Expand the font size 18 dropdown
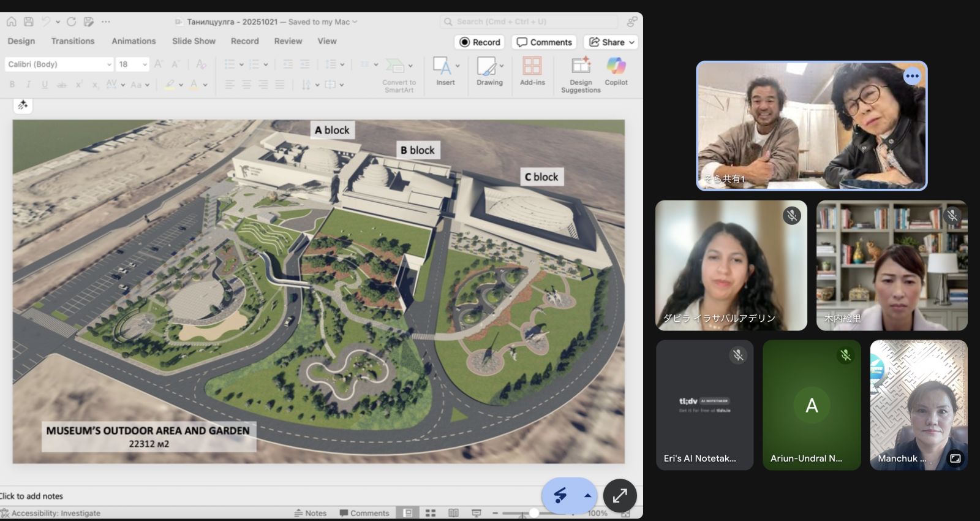The width and height of the screenshot is (980, 521). coord(145,64)
